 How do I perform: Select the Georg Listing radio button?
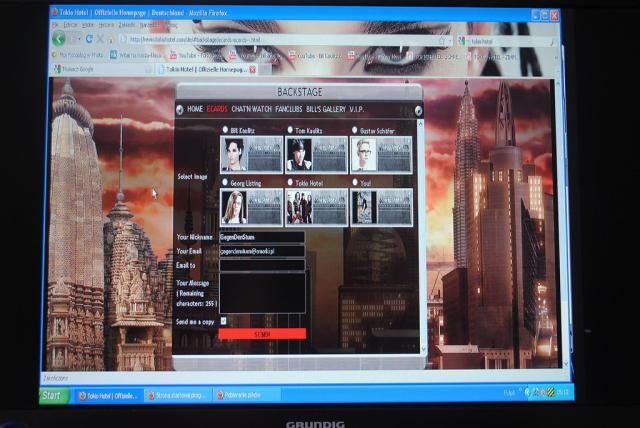[x=225, y=182]
